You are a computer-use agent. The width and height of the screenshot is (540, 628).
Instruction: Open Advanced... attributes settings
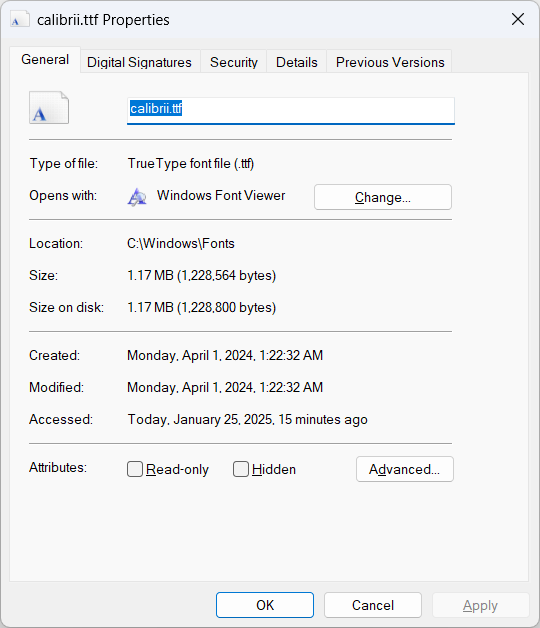click(x=405, y=469)
